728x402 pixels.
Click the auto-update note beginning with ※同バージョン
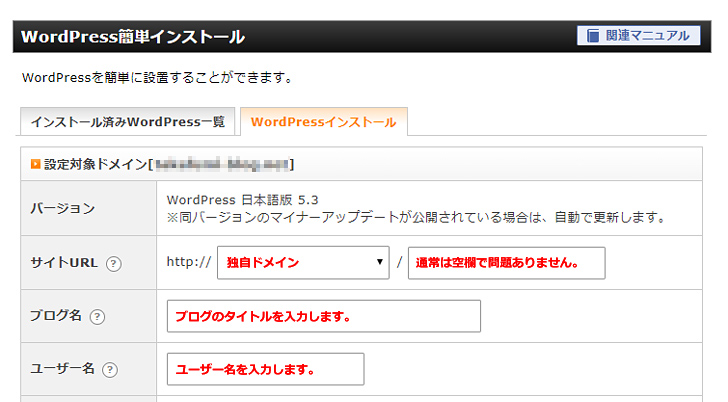click(x=417, y=217)
